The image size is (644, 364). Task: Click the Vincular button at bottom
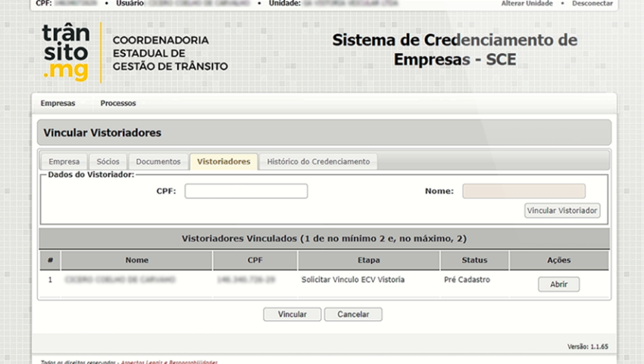pyautogui.click(x=292, y=314)
